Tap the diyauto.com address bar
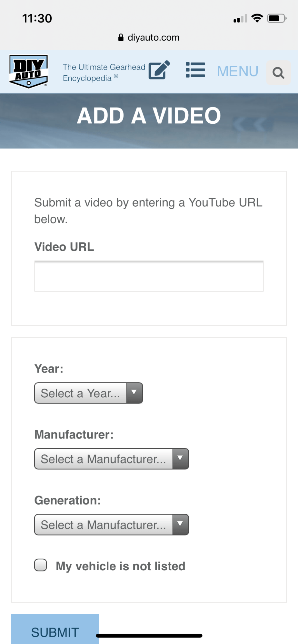The width and height of the screenshot is (298, 644). [x=149, y=38]
